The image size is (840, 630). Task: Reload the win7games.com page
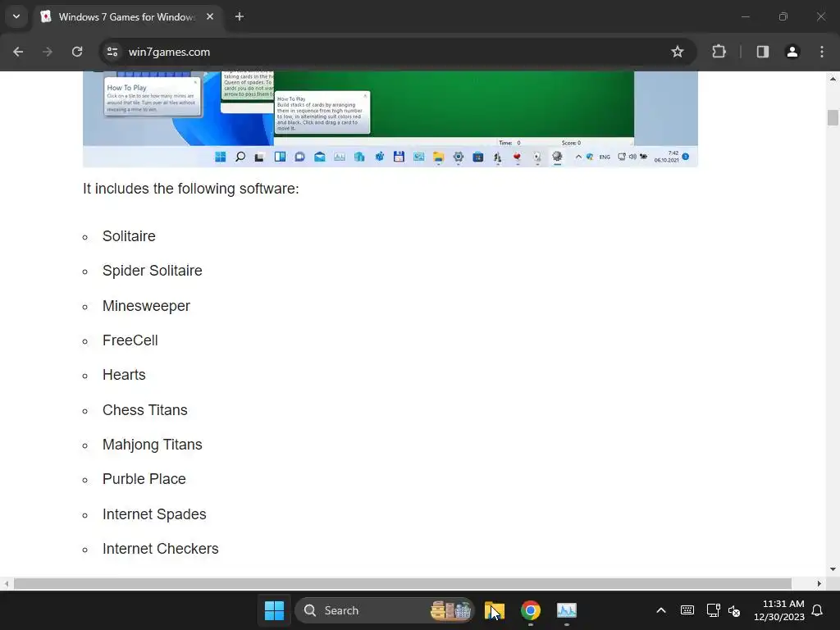77,52
